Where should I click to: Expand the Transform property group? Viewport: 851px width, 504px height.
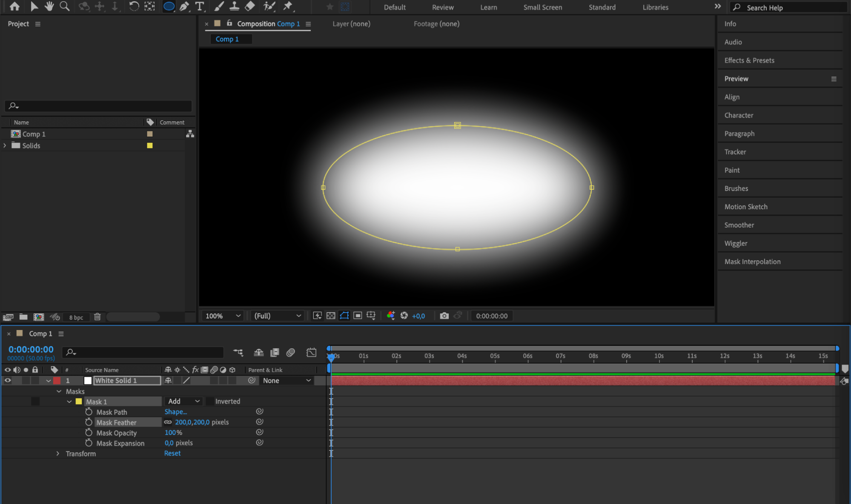coord(58,453)
